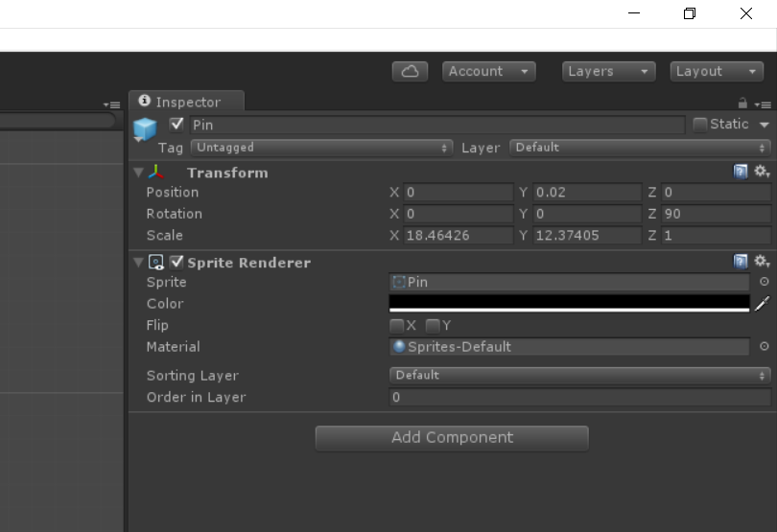This screenshot has width=777, height=532.
Task: Open the Static flags dropdown arrow
Action: [765, 125]
